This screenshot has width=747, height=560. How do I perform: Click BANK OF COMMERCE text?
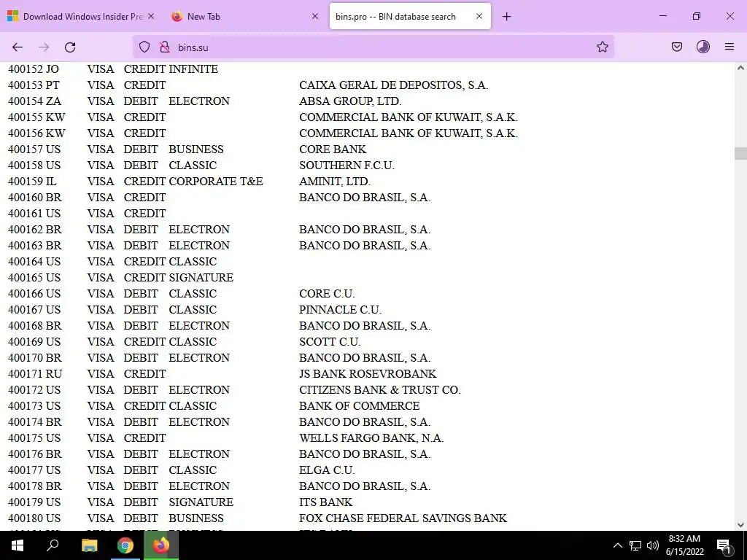coord(359,406)
